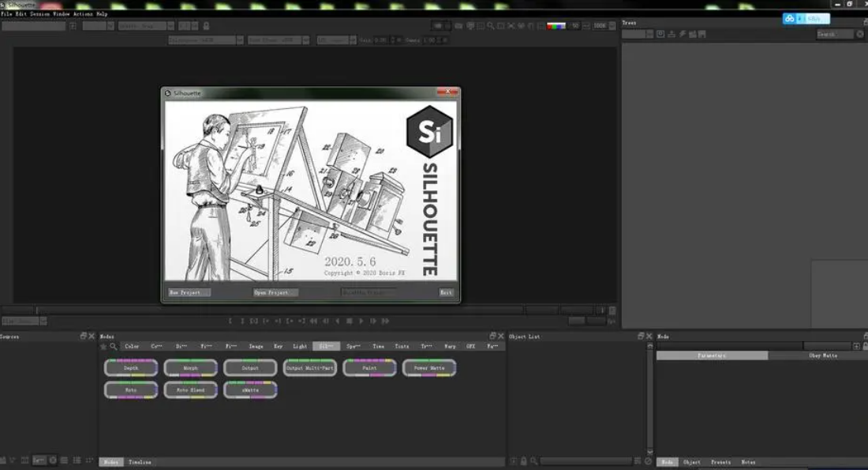
Task: Click the disable icon in Object List
Action: [648, 461]
